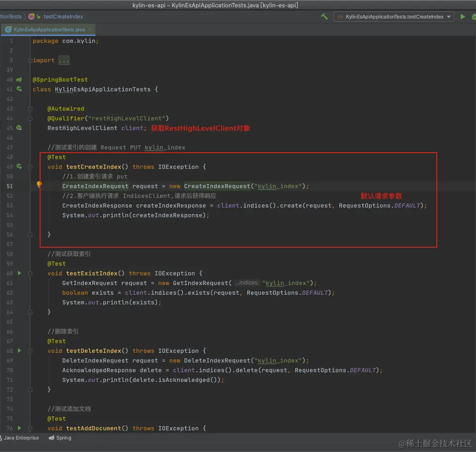Viewport: 476px width, 452px height.
Task: Click System.out.println(createIndexResponse) statement
Action: (x=136, y=215)
